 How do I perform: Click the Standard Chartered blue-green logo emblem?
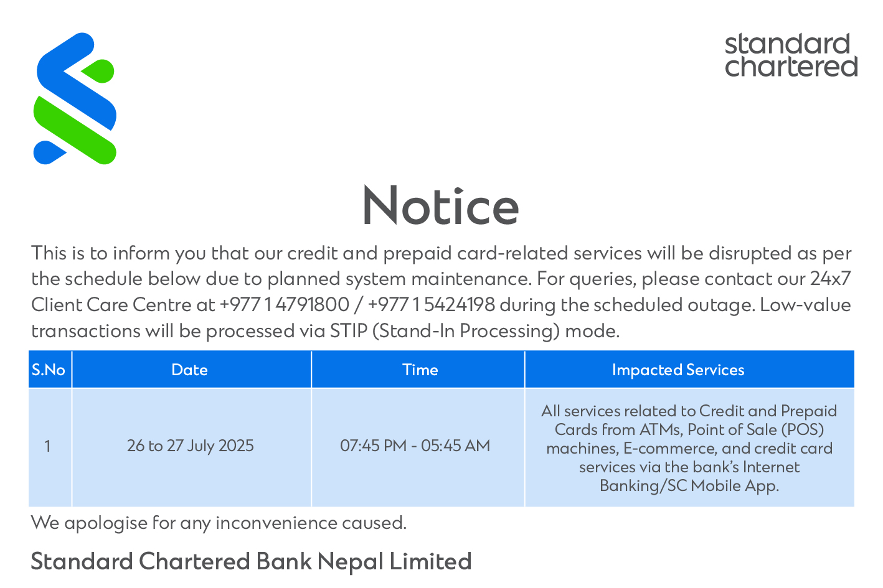pos(75,98)
